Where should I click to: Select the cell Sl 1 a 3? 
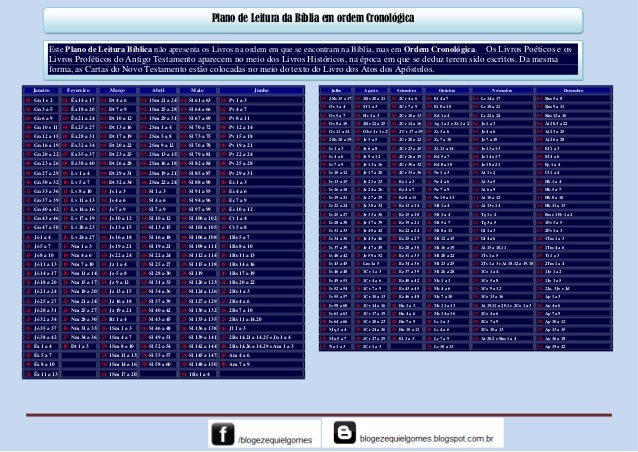pos(159,191)
